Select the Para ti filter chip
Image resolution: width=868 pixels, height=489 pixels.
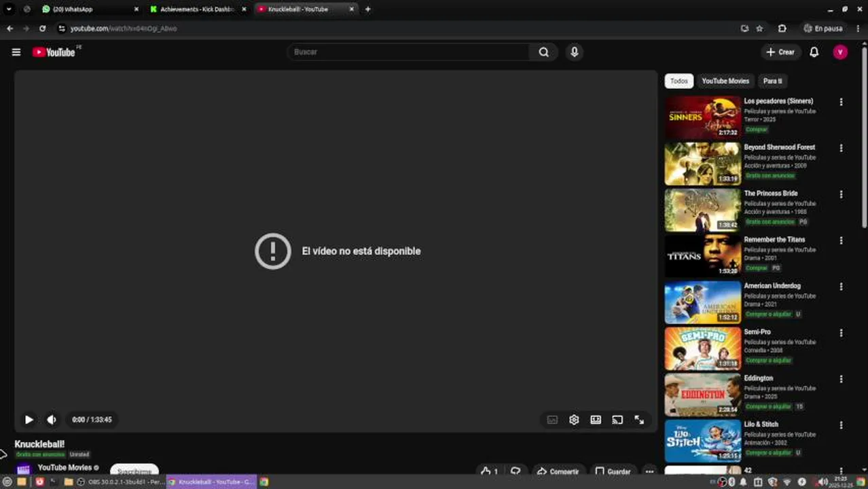coord(772,81)
